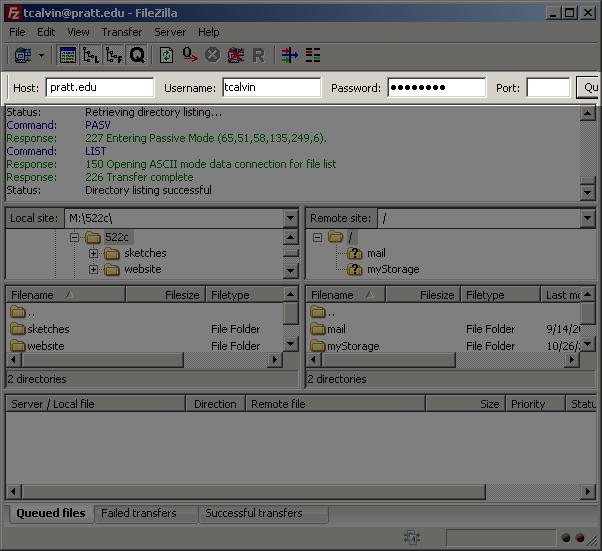The height and width of the screenshot is (551, 602).
Task: Toggle transfer queue Q icon
Action: click(x=137, y=56)
